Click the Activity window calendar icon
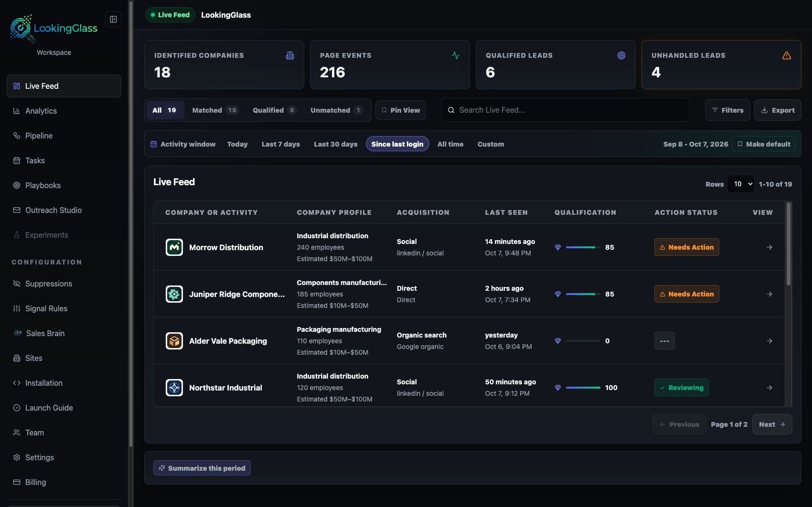812x507 pixels. [x=154, y=144]
